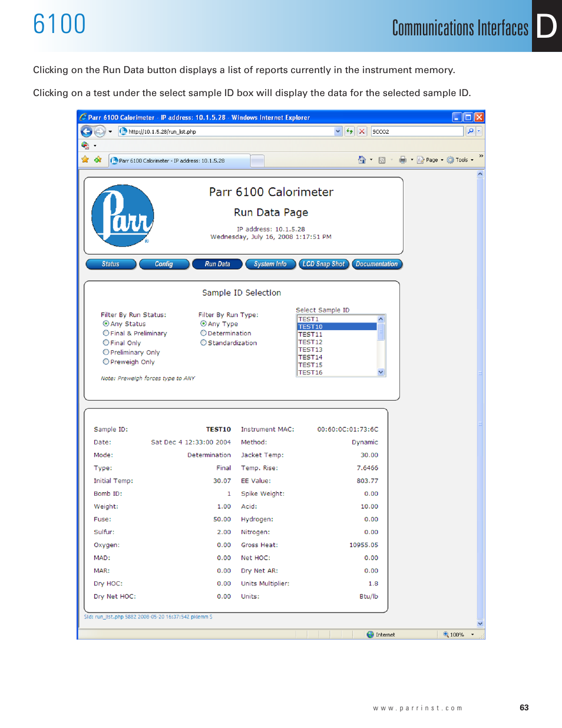
Task: Select TEST12 in the sample ID list
Action: click(x=337, y=342)
